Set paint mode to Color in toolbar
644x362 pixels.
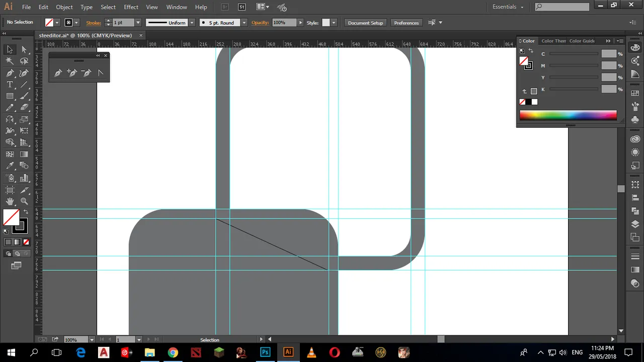click(8, 242)
